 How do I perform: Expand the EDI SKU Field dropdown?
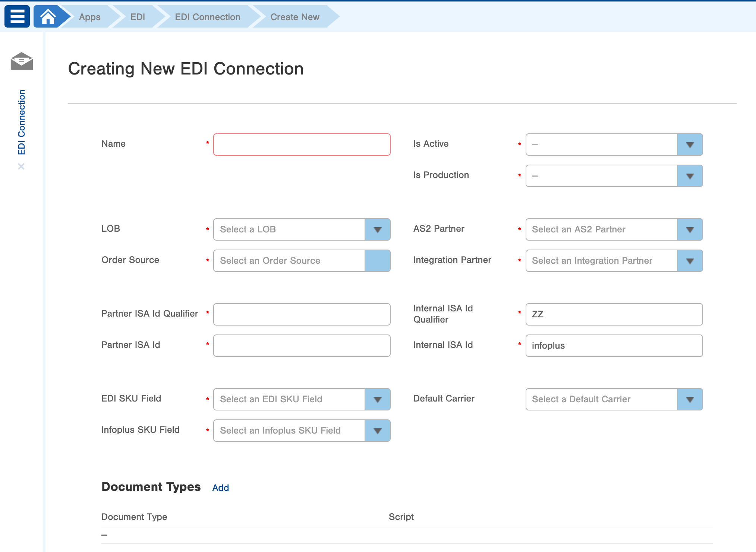(x=377, y=399)
